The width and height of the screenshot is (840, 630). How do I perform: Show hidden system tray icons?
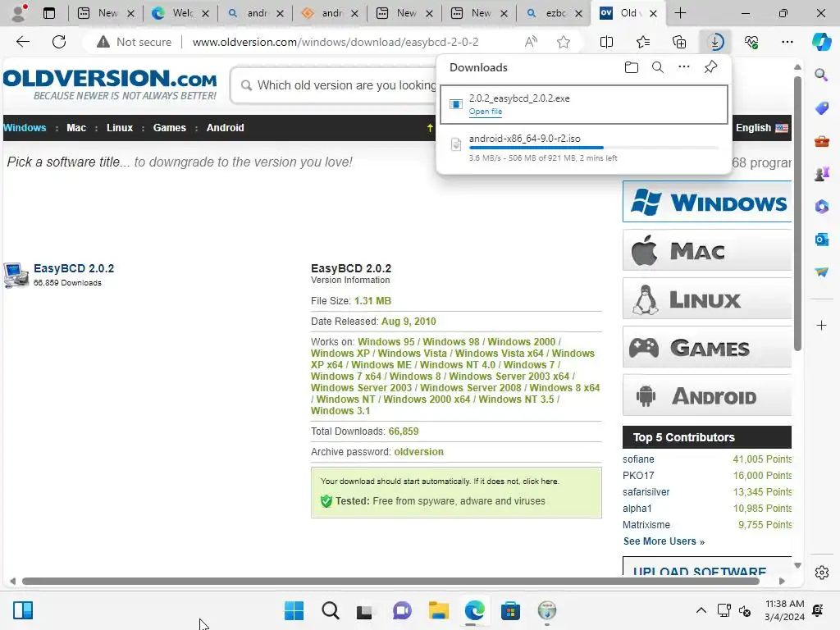701,610
